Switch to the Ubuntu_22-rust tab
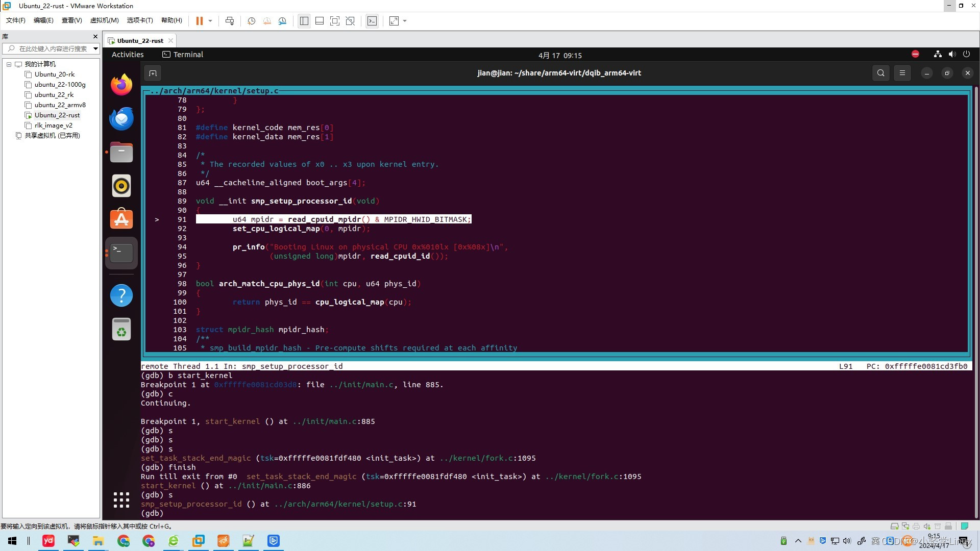The image size is (980, 551). coord(139,40)
